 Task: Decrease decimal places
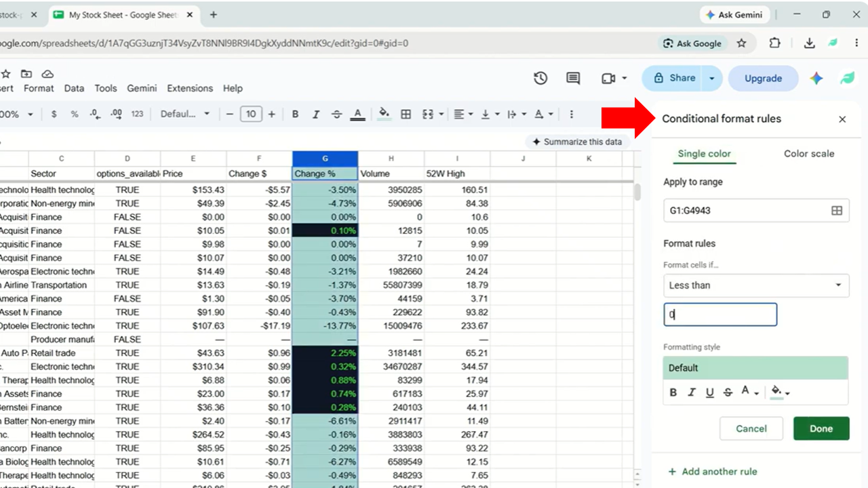coord(95,114)
